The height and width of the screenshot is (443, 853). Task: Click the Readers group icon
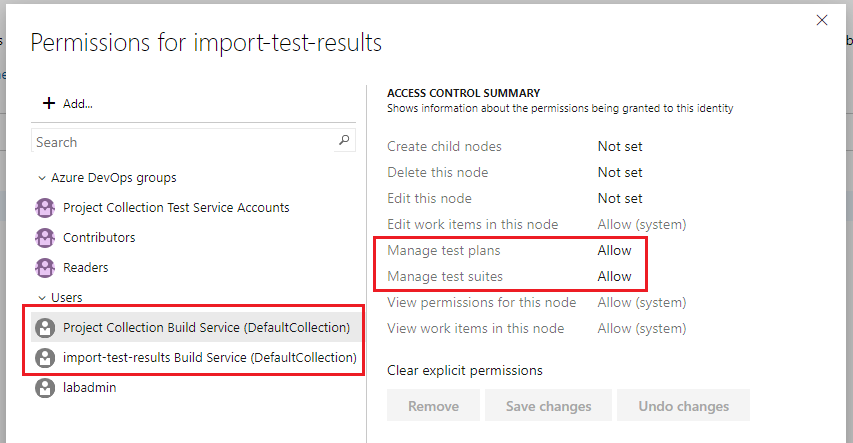(44, 268)
